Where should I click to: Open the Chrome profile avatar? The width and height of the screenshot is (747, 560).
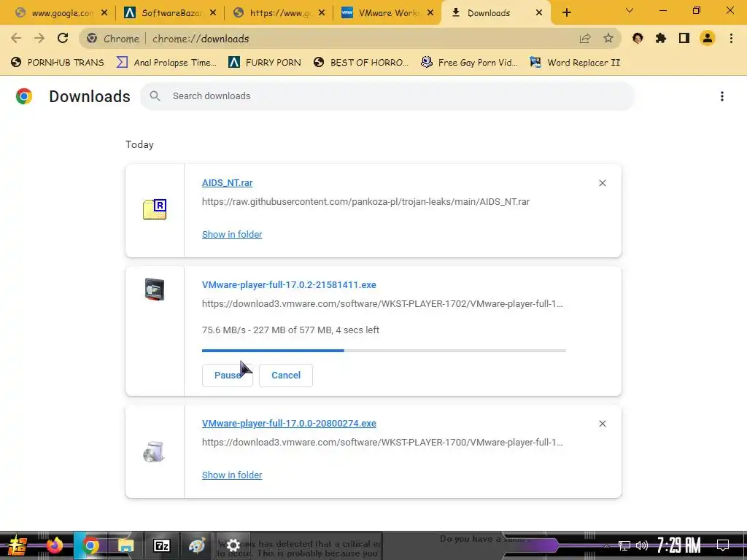tap(708, 39)
